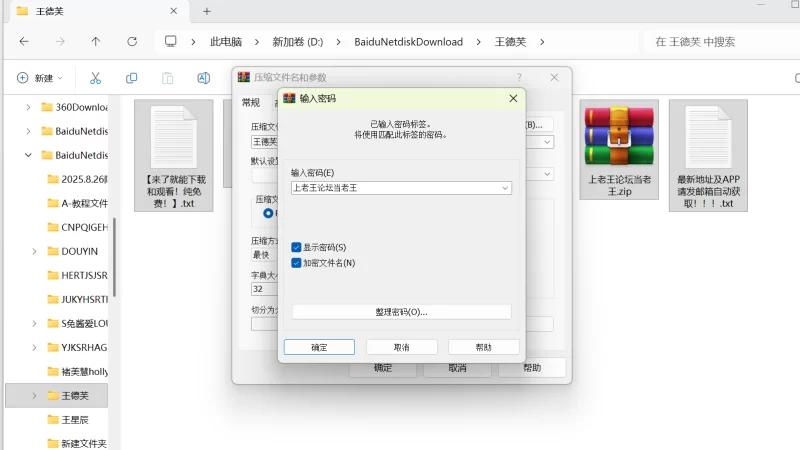Click the 此电脑 breadcrumb
Screen dimensions: 800x450
point(226,42)
